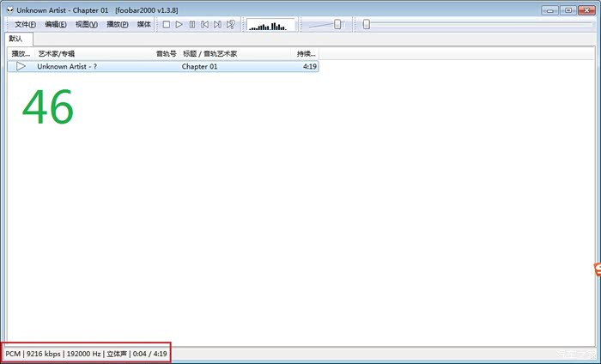Open the 文件 (File) menu
This screenshot has height=364, width=601.
pos(25,24)
